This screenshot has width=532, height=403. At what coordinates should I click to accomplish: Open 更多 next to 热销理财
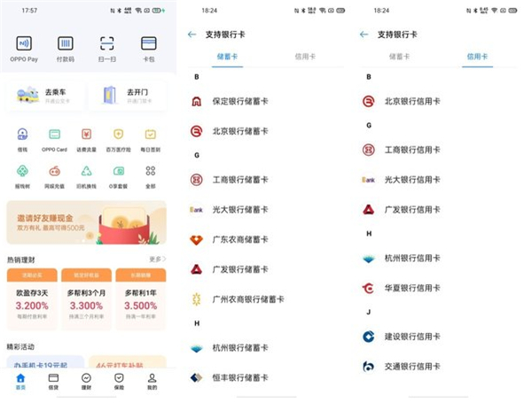coord(158,260)
